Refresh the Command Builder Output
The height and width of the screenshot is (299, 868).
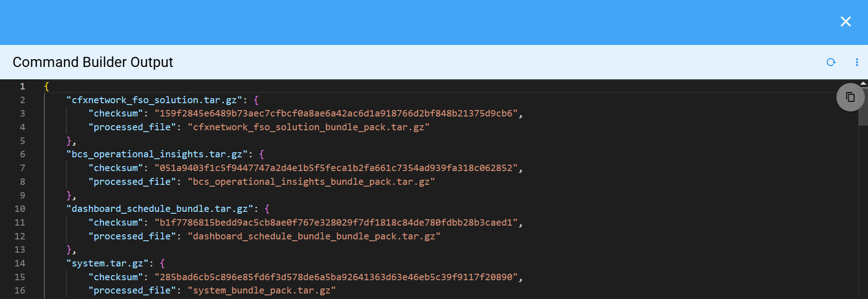tap(831, 62)
